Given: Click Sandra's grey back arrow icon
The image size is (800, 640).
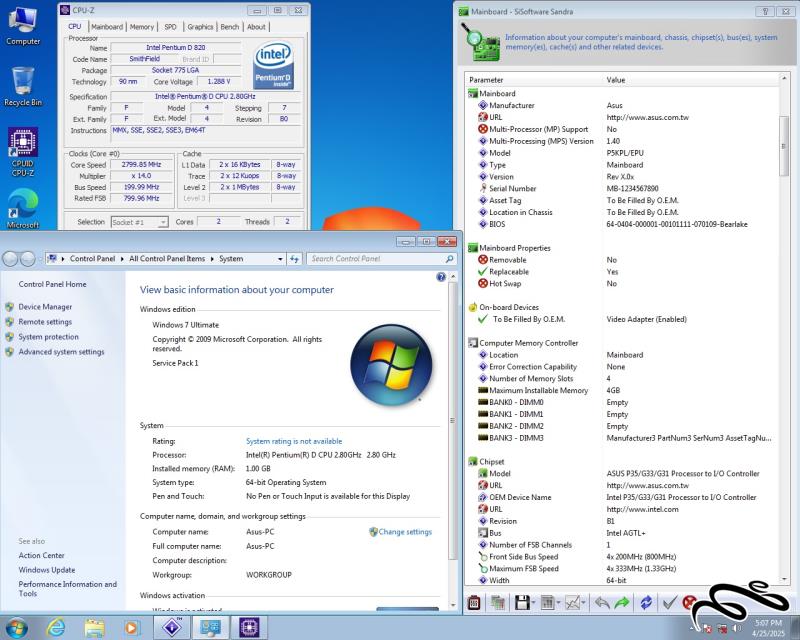Looking at the screenshot, I should tap(602, 603).
